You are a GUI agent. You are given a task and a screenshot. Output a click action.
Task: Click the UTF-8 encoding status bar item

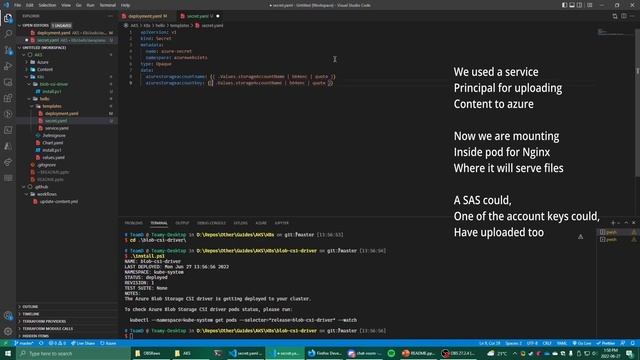[532, 343]
